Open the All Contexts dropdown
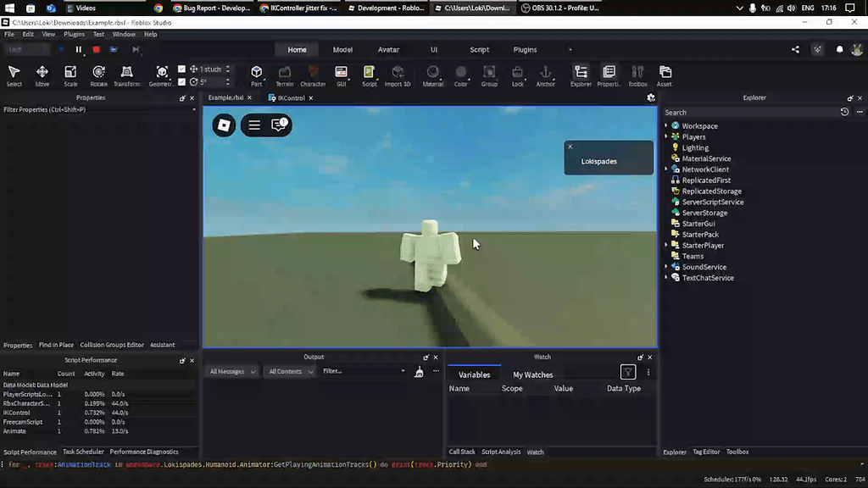 point(290,372)
